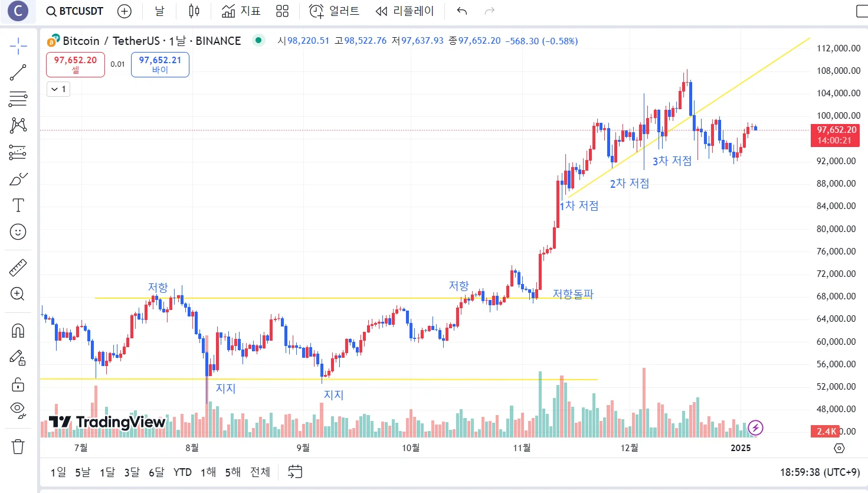Toggle magnet mode for drawings

[18, 331]
